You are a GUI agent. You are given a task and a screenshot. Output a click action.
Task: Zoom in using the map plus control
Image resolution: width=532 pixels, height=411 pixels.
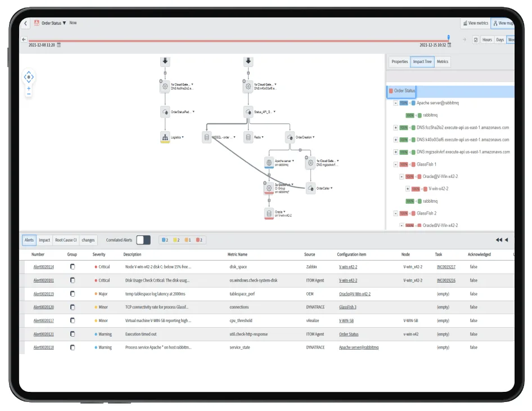[x=29, y=88]
